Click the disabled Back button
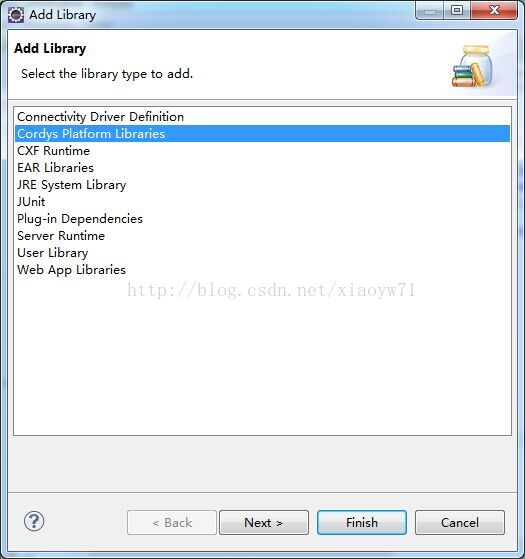This screenshot has height=559, width=525. (x=172, y=523)
